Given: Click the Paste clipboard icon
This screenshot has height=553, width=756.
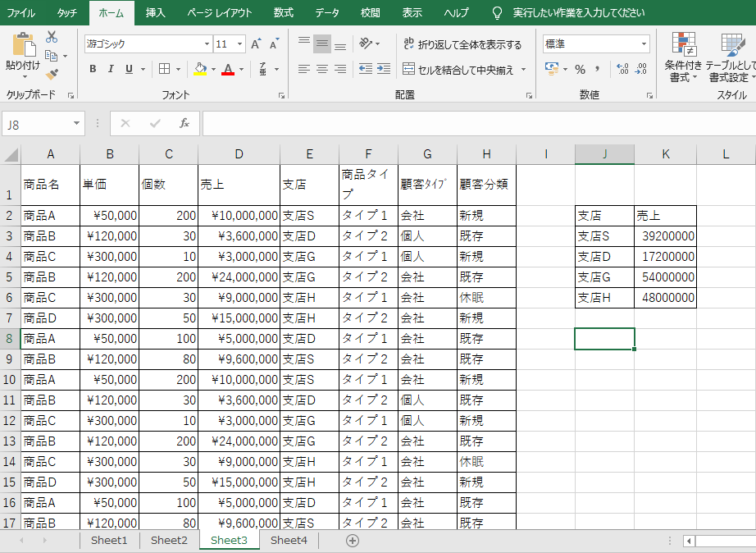Looking at the screenshot, I should tap(24, 45).
